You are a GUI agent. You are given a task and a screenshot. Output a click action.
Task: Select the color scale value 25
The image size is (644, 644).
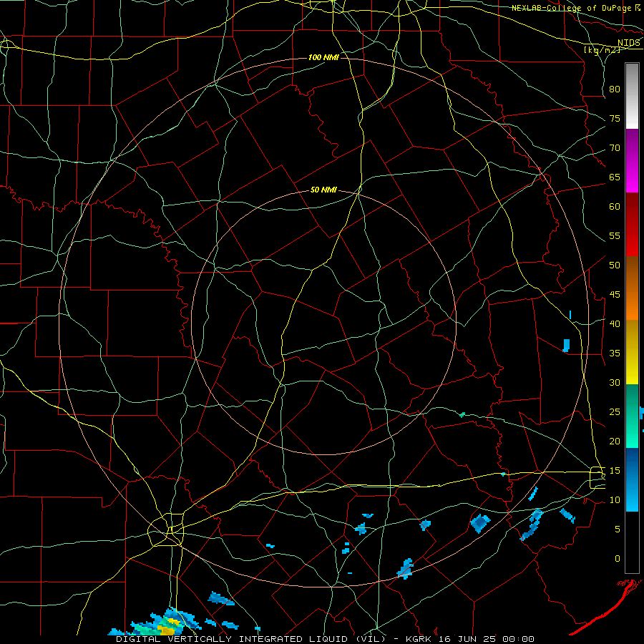click(x=615, y=411)
